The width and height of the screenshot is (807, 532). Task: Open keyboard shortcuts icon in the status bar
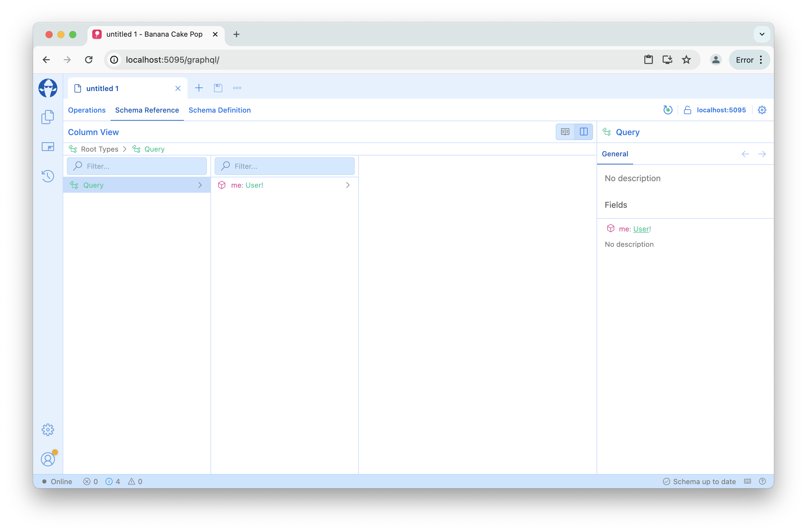(747, 481)
